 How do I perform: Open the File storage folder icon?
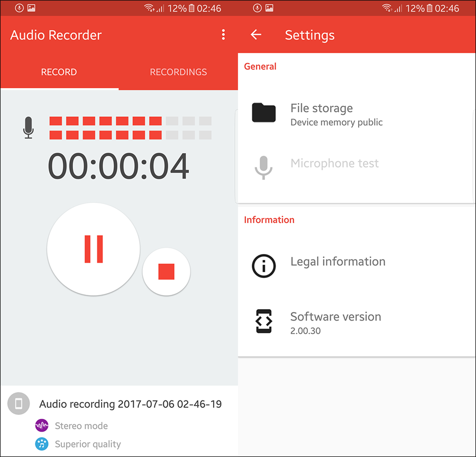(263, 113)
